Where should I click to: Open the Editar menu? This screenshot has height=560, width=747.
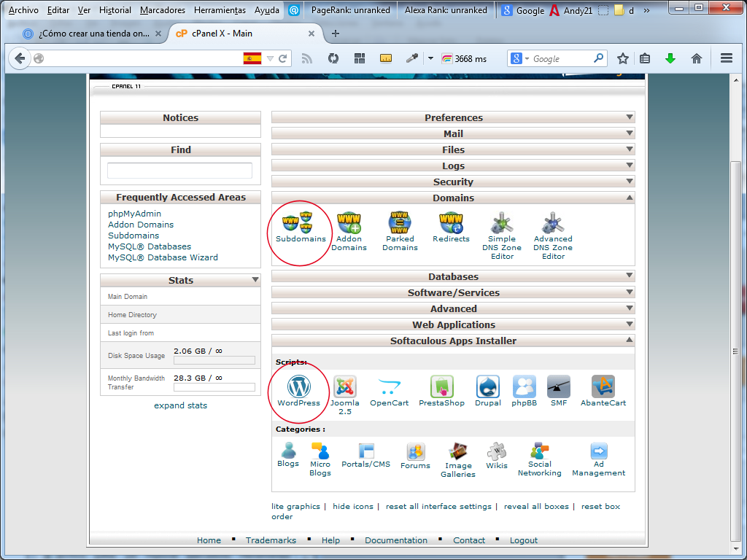(x=58, y=10)
